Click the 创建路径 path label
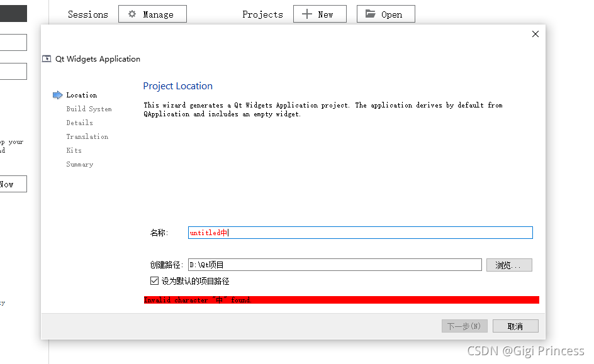This screenshot has height=364, width=594. [x=167, y=265]
